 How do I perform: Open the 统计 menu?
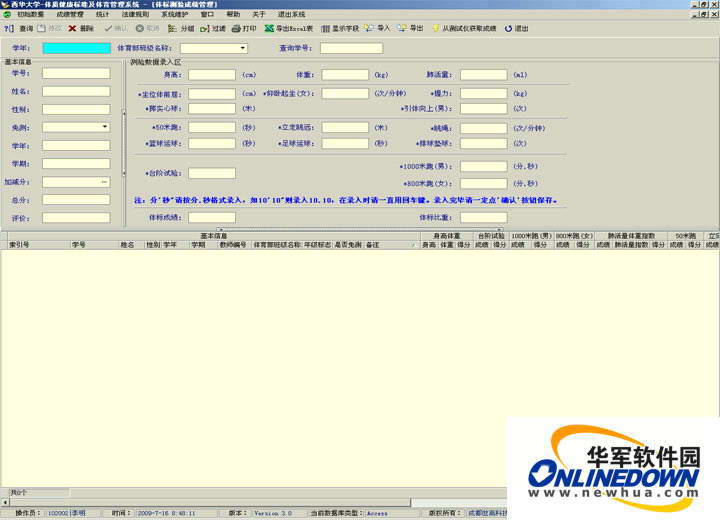point(102,14)
